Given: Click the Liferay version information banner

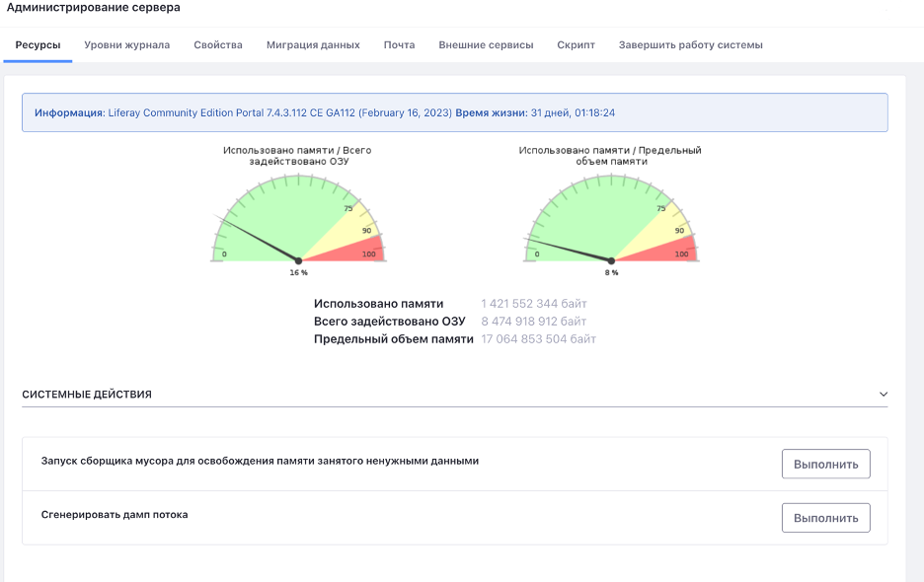Looking at the screenshot, I should point(454,113).
